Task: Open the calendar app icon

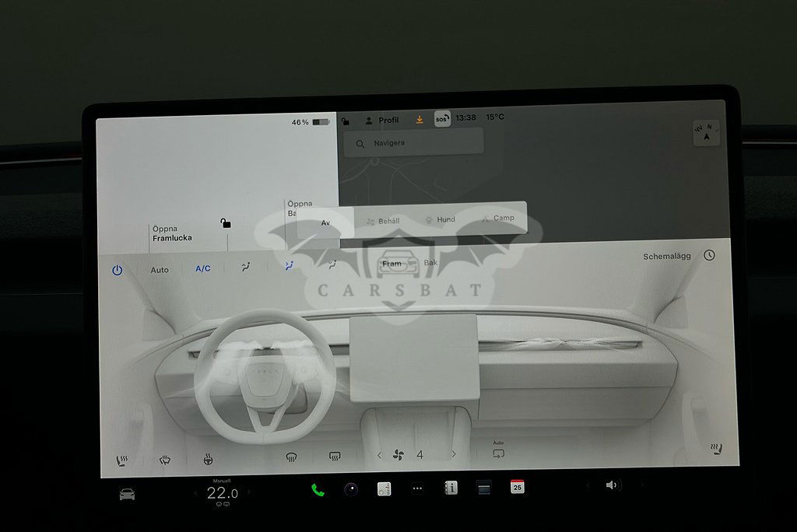Action: point(517,487)
